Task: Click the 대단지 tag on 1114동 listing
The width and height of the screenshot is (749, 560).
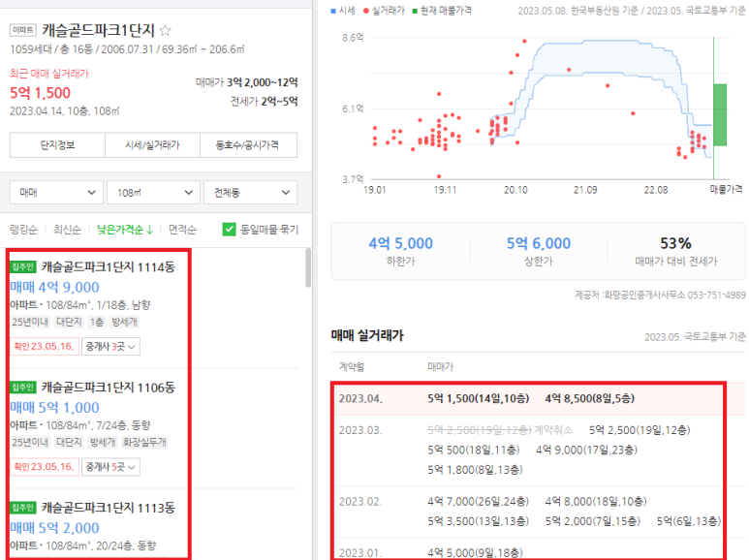Action: pos(69,322)
